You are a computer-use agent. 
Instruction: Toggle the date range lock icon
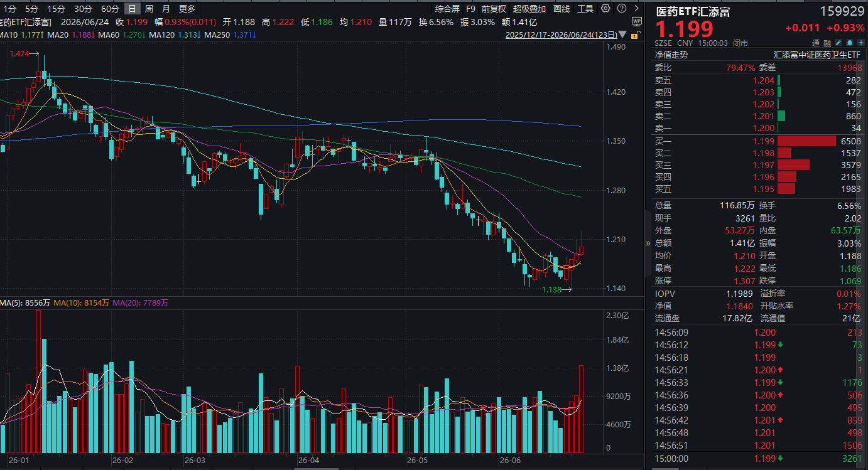(636, 35)
